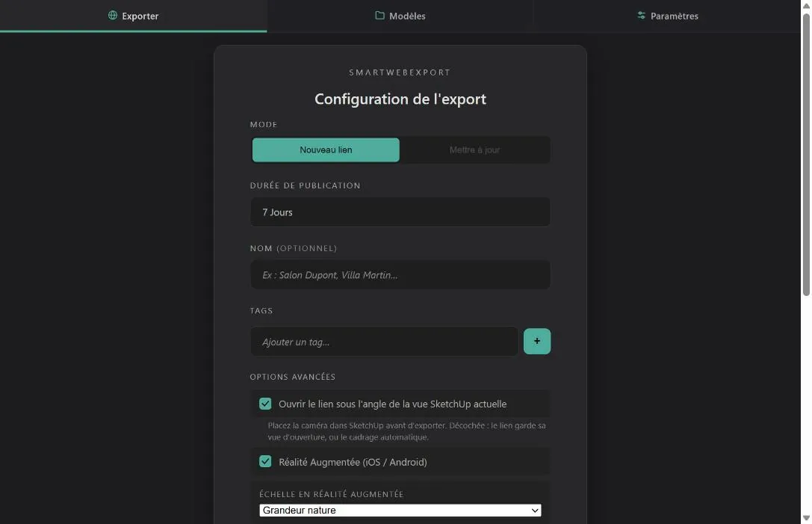Expand the Grandeur nature scale dropdown
Screen dimensions: 812x524
(400, 510)
